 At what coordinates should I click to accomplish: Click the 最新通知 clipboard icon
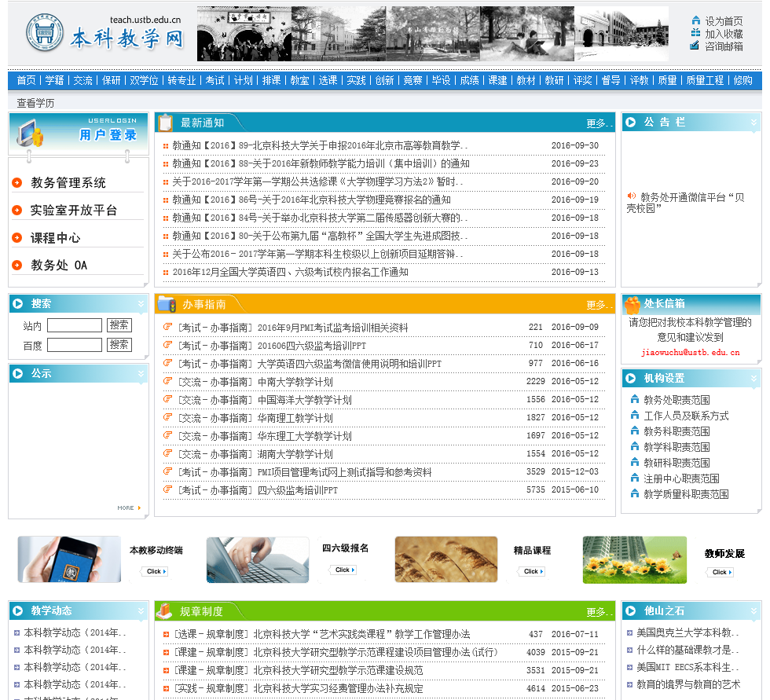pos(166,123)
